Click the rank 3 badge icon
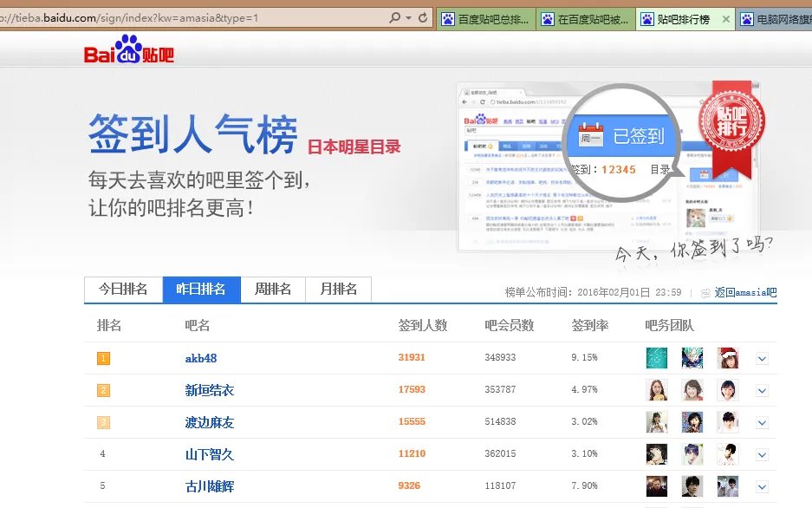The image size is (812, 508). click(103, 422)
